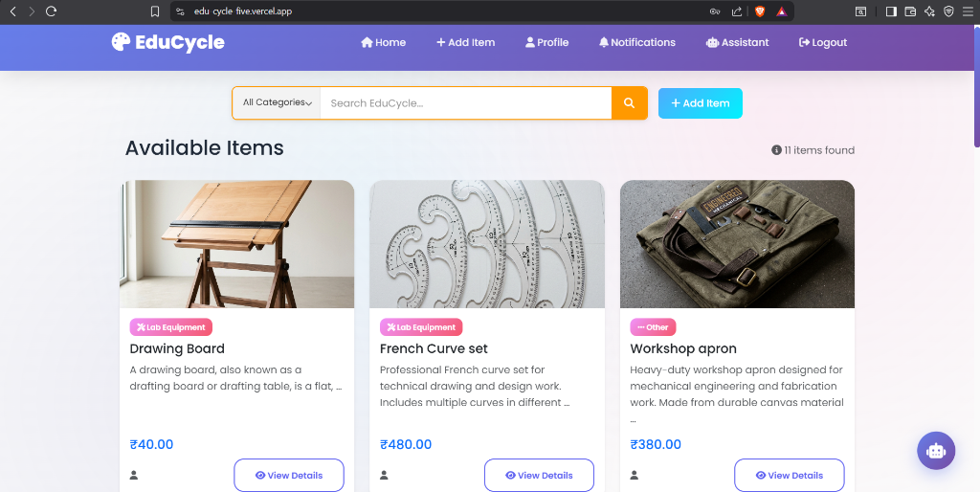This screenshot has height=492, width=980.
Task: Click the EduCycle palette logo
Action: pyautogui.click(x=121, y=42)
